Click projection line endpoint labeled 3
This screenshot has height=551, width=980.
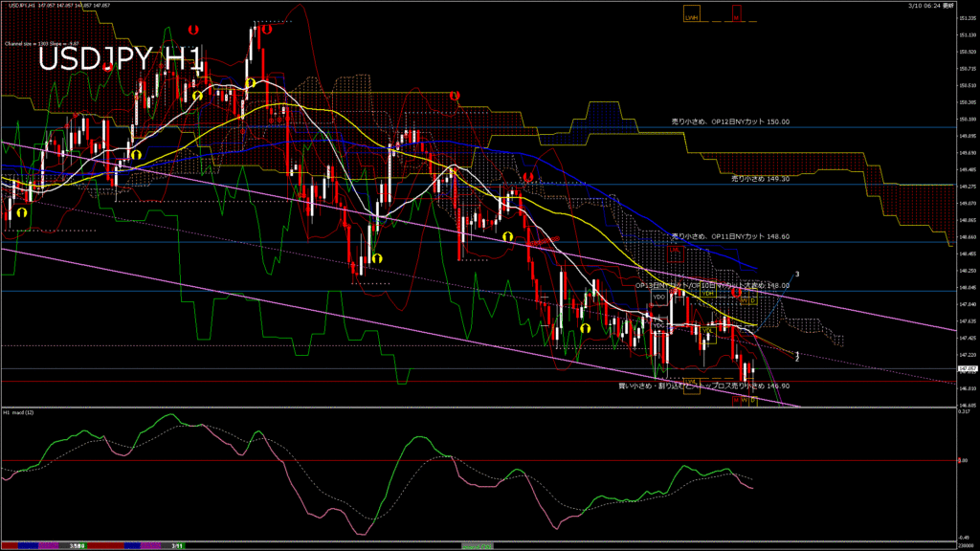(797, 275)
